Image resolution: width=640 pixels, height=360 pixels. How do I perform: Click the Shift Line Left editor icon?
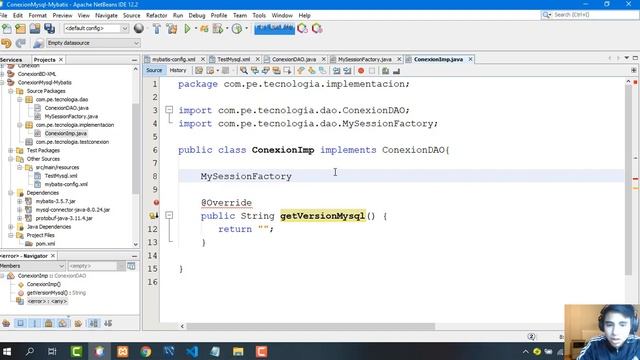tap(336, 71)
